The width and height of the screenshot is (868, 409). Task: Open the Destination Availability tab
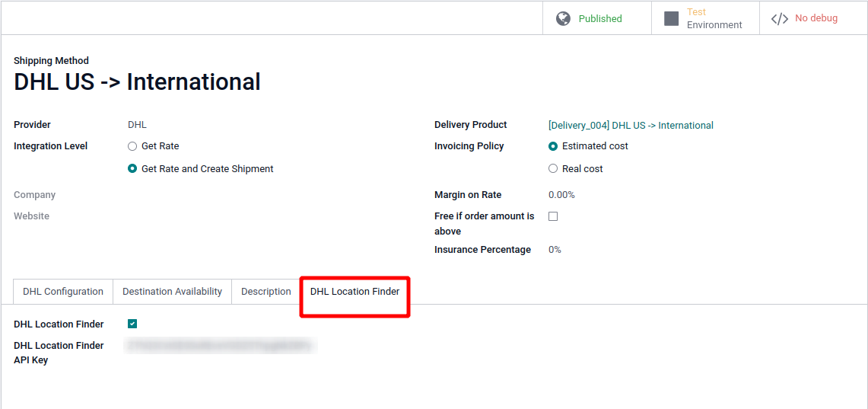tap(172, 292)
